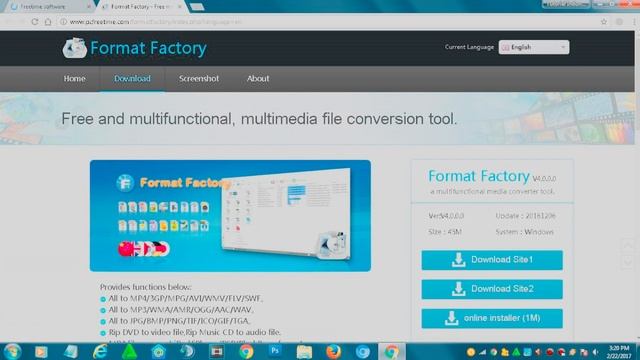Click the 'Free and multifunctional' headline text
The width and height of the screenshot is (640, 360).
259,119
